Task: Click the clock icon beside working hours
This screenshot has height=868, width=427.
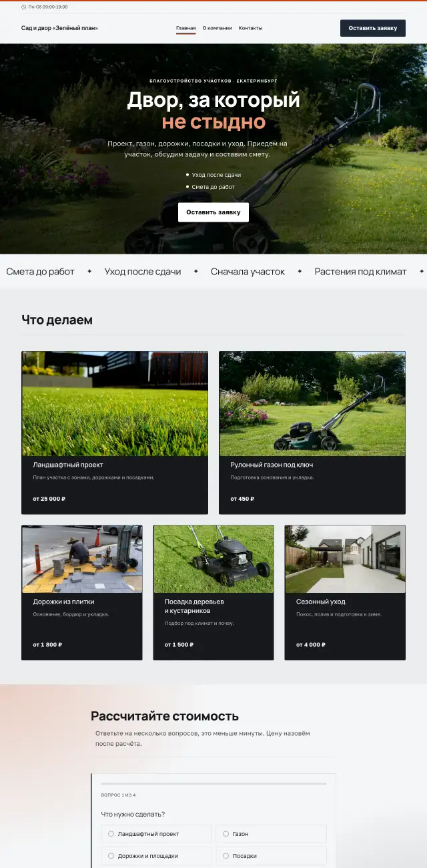Action: pyautogui.click(x=24, y=7)
